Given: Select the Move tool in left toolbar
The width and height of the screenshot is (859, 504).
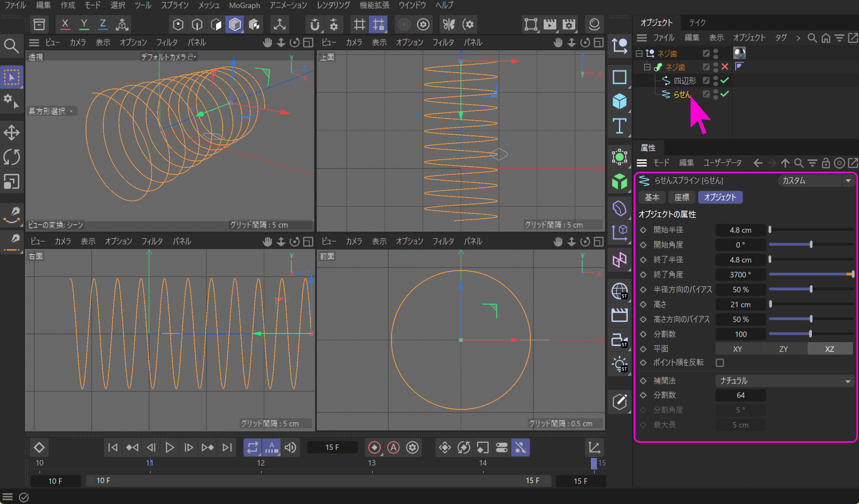Looking at the screenshot, I should coord(11,133).
